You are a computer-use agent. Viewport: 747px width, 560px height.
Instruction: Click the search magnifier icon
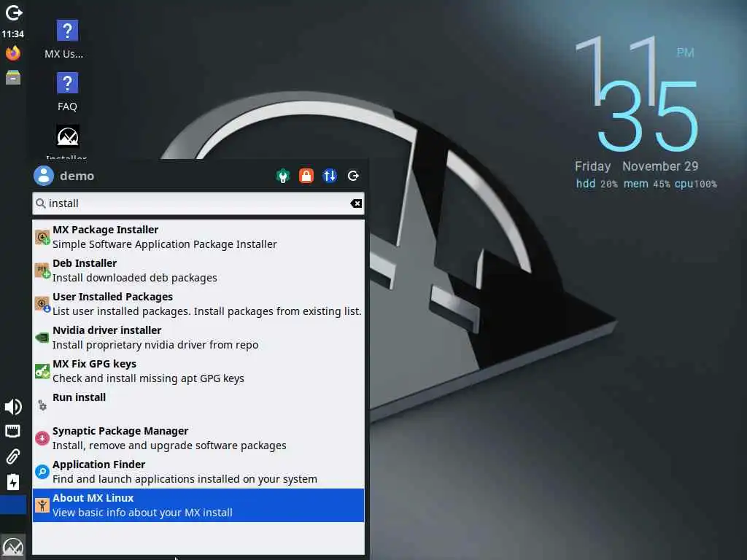point(41,204)
